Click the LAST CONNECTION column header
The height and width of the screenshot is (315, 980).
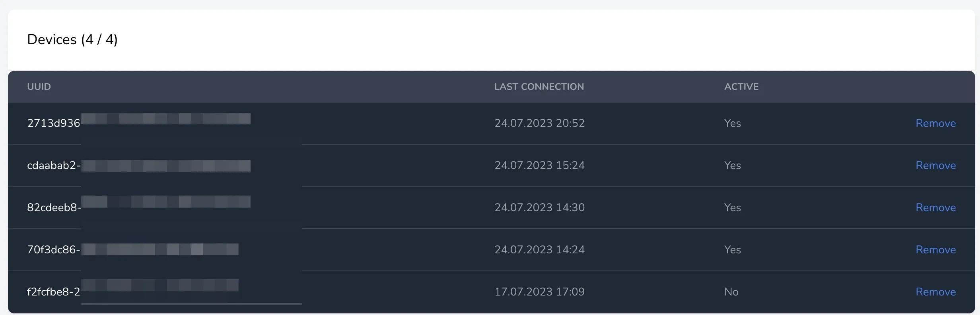pos(539,87)
